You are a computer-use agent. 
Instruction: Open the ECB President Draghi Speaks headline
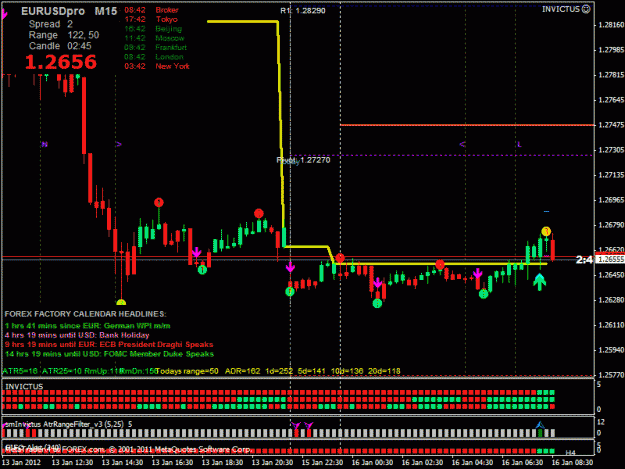click(x=109, y=344)
